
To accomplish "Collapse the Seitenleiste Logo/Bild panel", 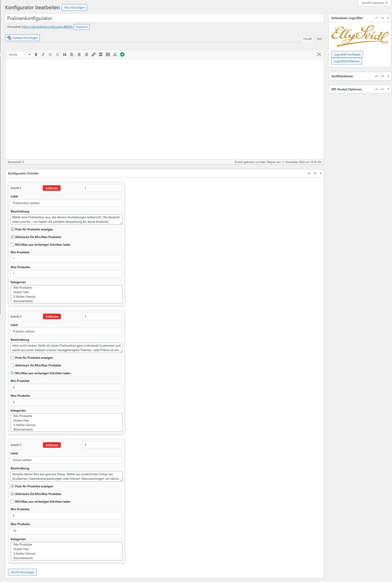I will [388, 18].
